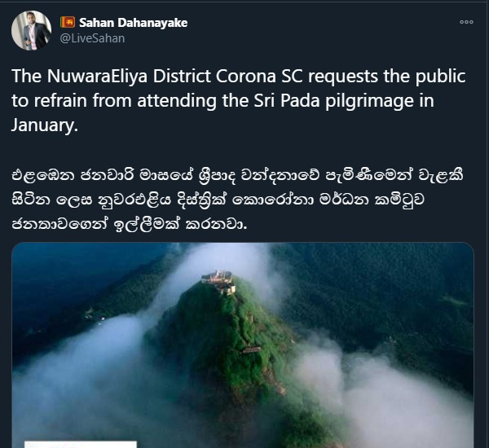Click Sahan Dahanayake's profile picture
This screenshot has height=448, width=489.
pyautogui.click(x=31, y=31)
